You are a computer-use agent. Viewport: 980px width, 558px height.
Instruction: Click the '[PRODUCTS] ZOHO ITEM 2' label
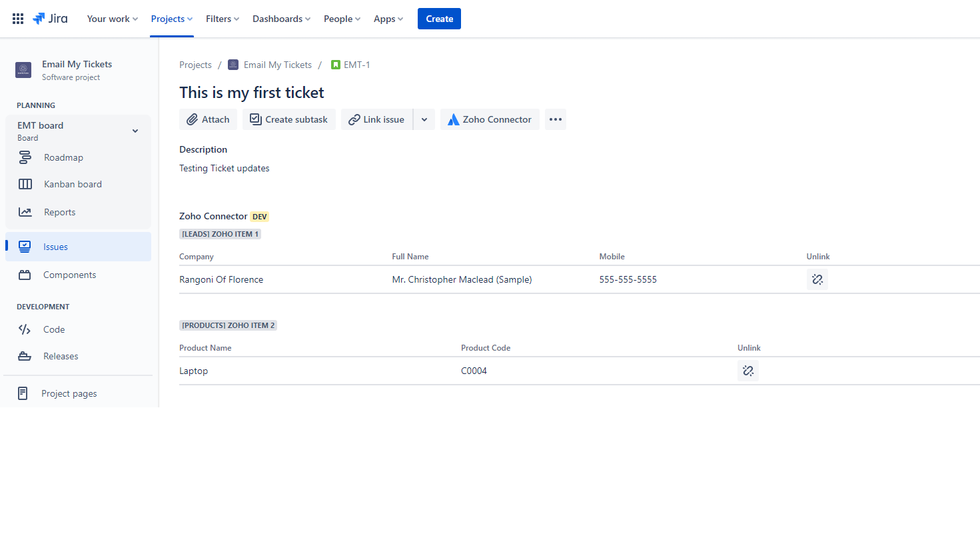pyautogui.click(x=228, y=325)
